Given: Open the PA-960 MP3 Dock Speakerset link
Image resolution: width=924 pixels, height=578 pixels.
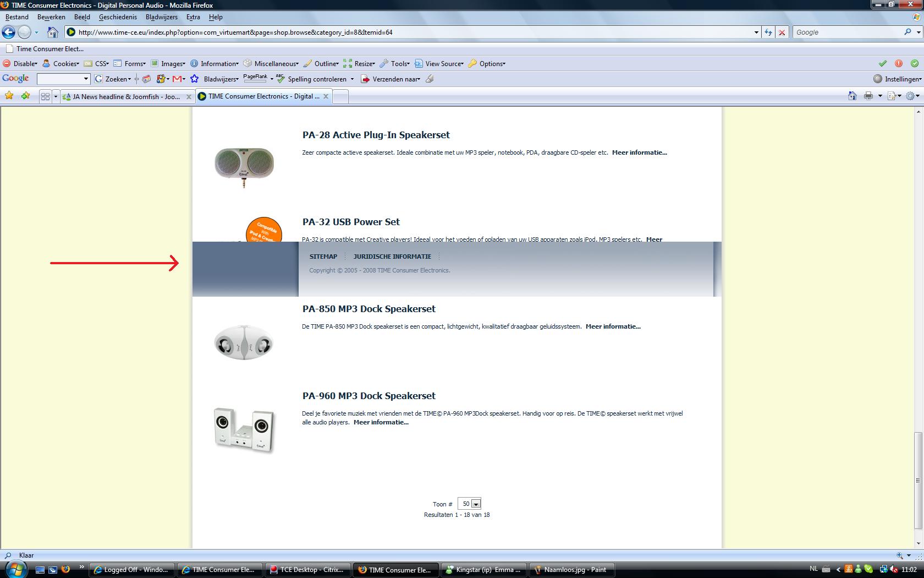Looking at the screenshot, I should point(369,396).
